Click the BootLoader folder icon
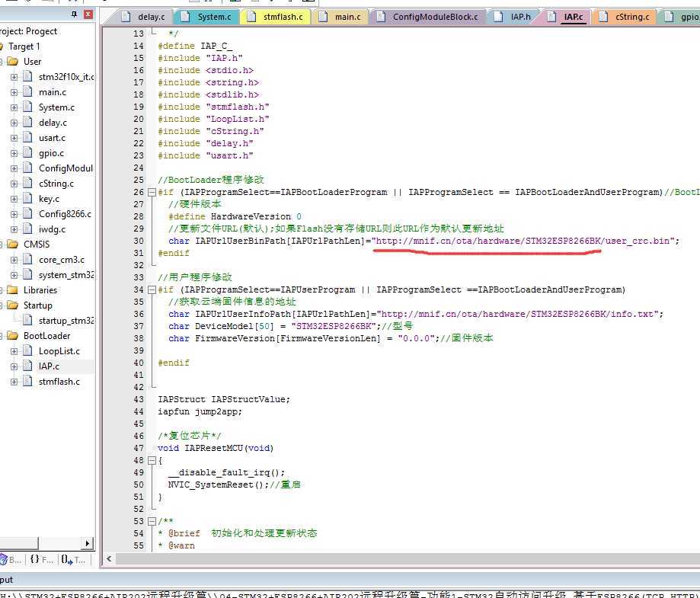The height and width of the screenshot is (598, 700). click(12, 335)
